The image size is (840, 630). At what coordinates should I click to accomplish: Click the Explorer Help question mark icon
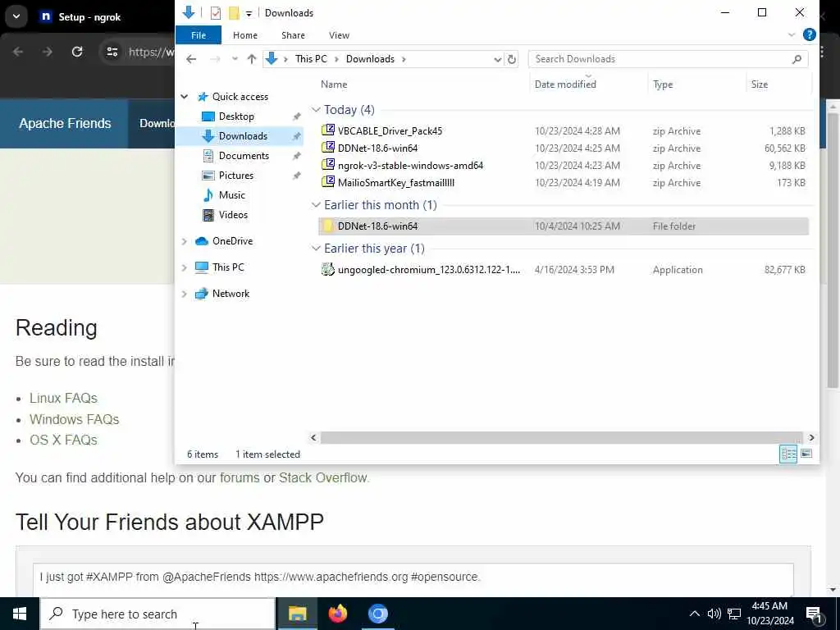coord(809,34)
